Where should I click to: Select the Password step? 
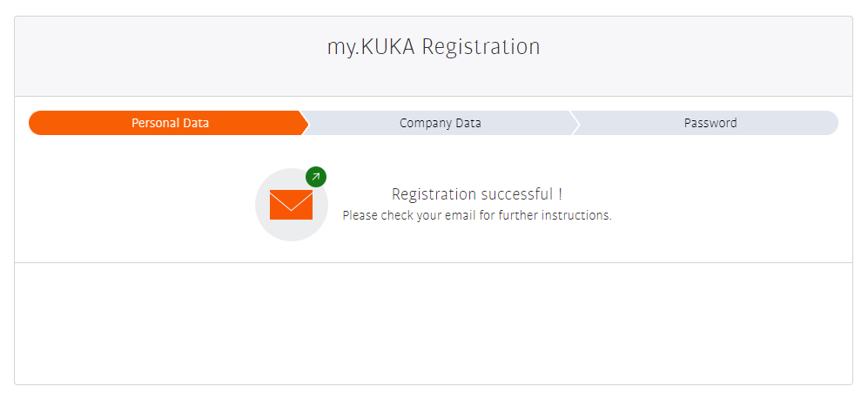click(x=710, y=123)
